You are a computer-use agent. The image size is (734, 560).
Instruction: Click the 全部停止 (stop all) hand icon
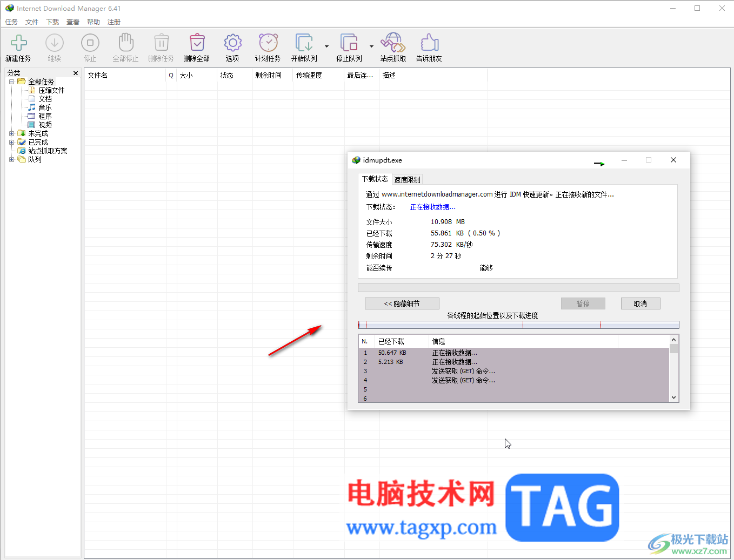pos(125,43)
